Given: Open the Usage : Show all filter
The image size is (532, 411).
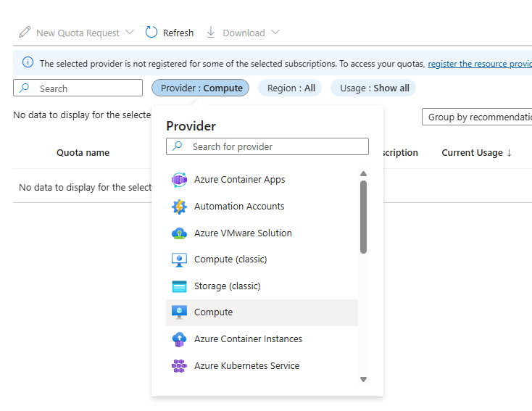Looking at the screenshot, I should [373, 88].
